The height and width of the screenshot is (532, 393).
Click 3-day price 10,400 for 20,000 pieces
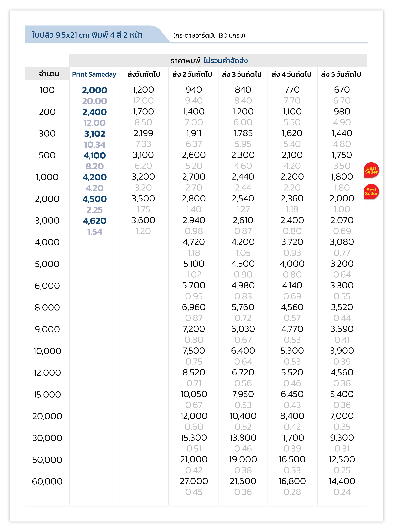tap(243, 416)
